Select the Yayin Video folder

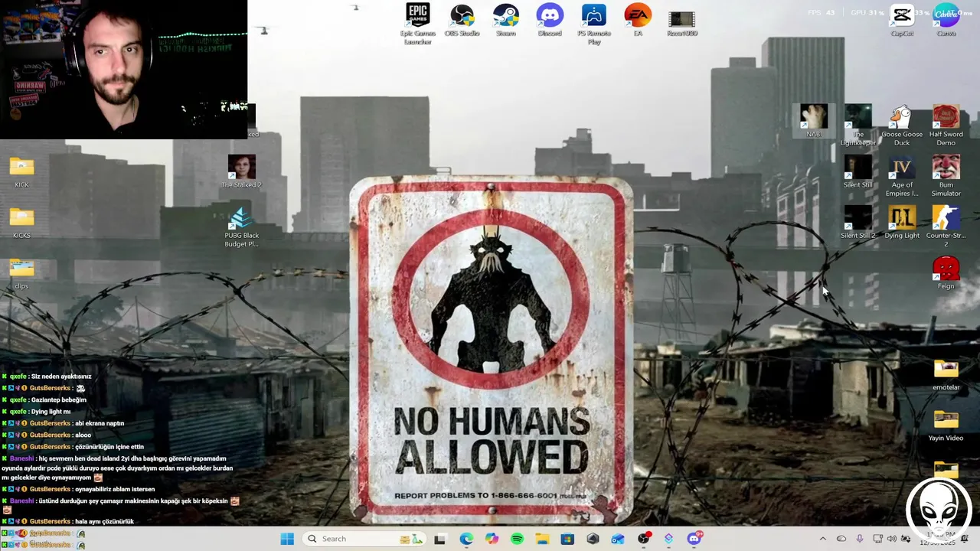pyautogui.click(x=946, y=425)
